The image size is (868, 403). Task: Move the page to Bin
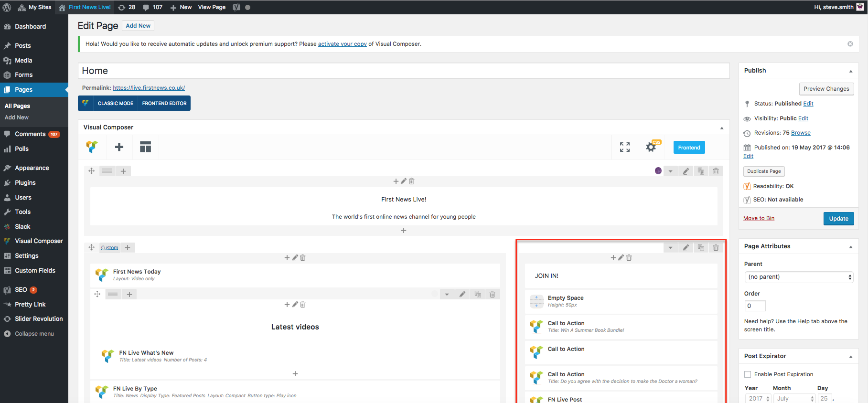(x=759, y=218)
